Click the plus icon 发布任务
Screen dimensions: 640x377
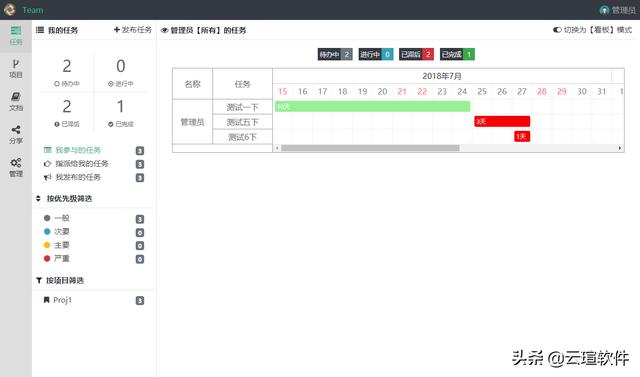tap(117, 30)
